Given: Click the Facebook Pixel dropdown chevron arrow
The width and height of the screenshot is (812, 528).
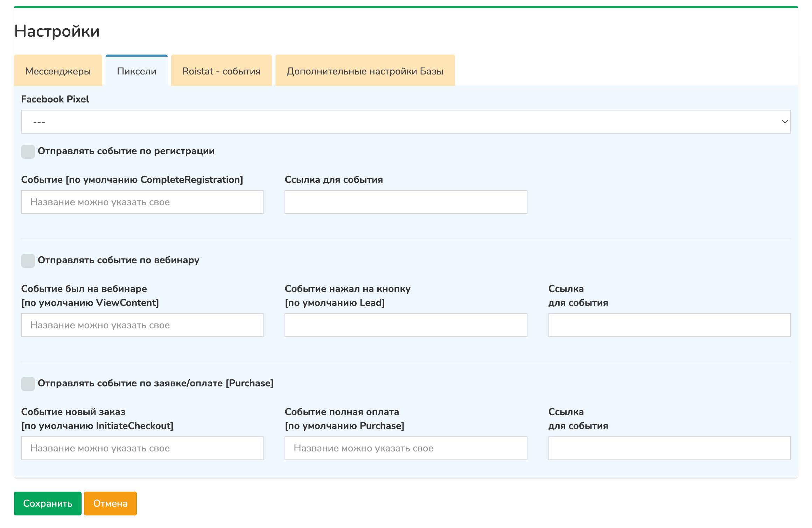Looking at the screenshot, I should pos(784,122).
